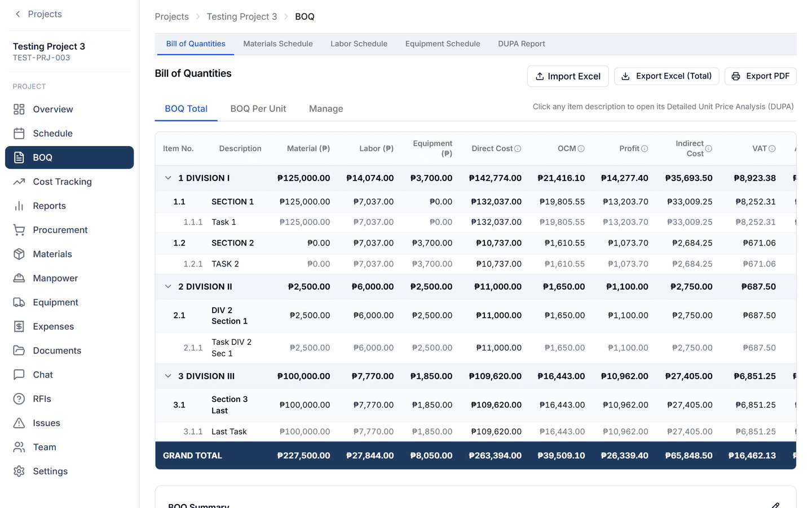Collapse the 3 DIVISION III row
This screenshot has height=508, width=812.
coord(168,376)
